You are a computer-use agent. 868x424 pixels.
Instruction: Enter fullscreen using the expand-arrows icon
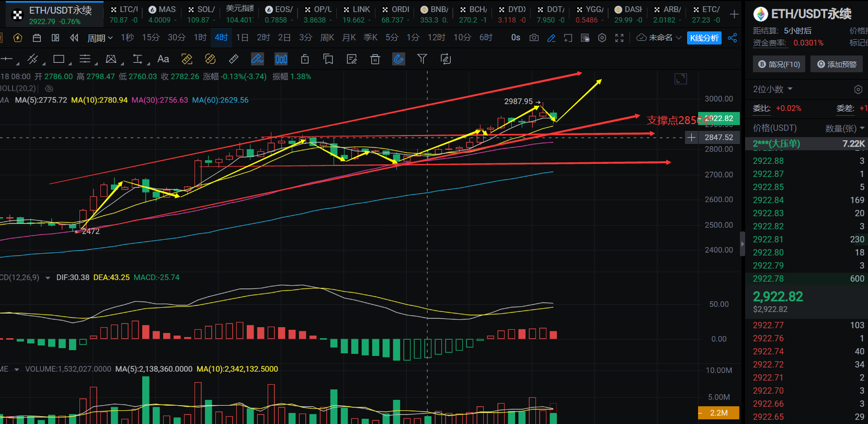pos(620,38)
